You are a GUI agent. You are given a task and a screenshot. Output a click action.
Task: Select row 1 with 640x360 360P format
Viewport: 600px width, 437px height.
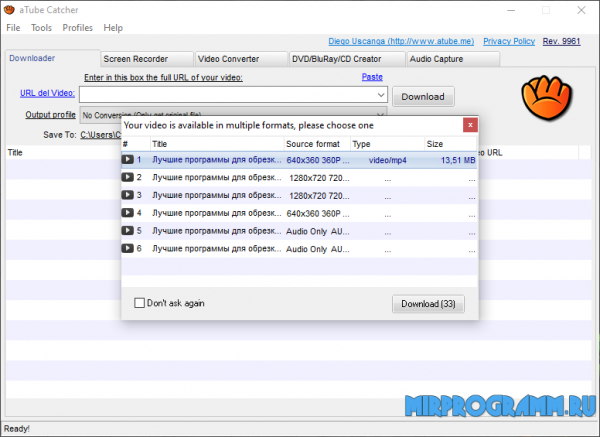point(299,160)
